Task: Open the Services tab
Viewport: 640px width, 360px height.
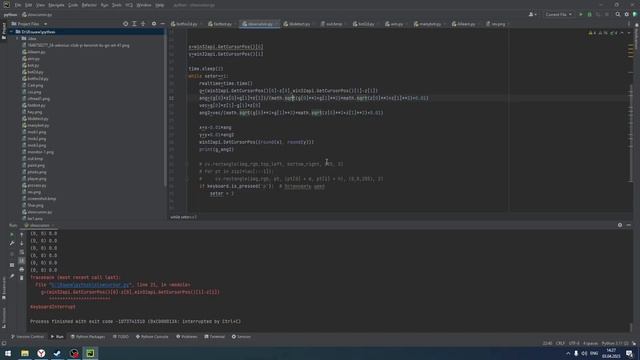Action: pyautogui.click(x=241, y=337)
